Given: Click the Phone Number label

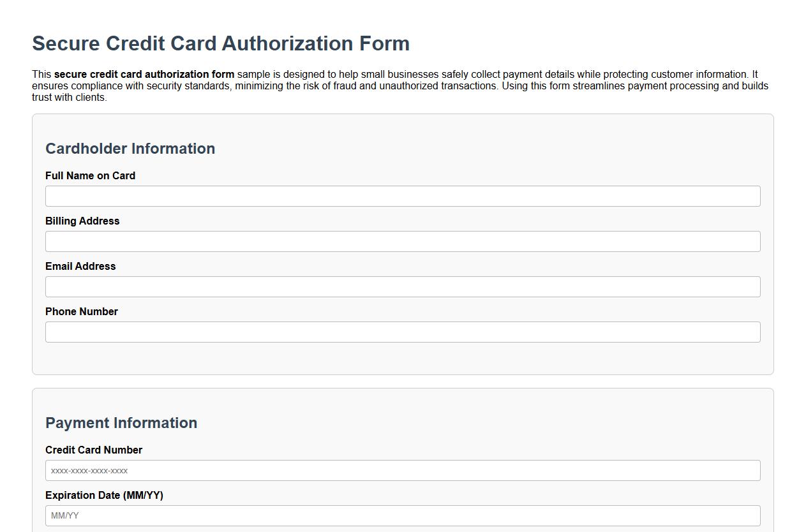Looking at the screenshot, I should point(81,311).
